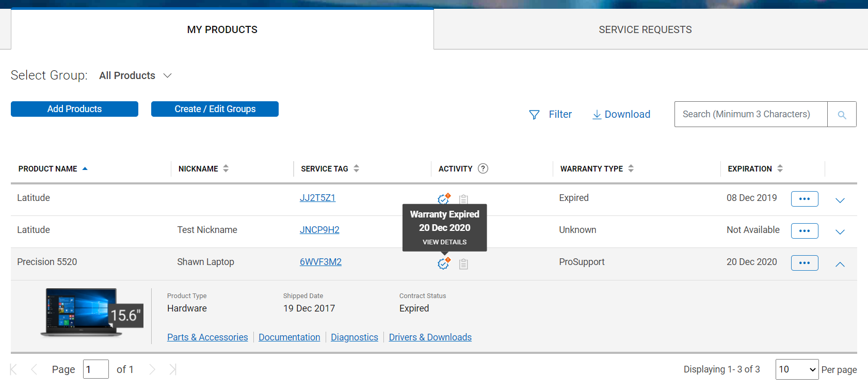This screenshot has height=389, width=868.
Task: Select the Test Nickname cell
Action: (x=207, y=230)
